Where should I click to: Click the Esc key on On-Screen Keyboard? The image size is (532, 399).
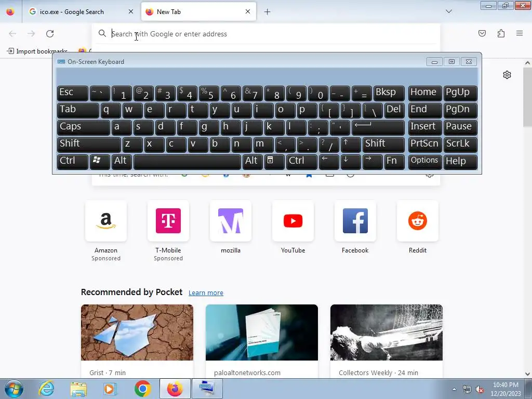click(73, 93)
